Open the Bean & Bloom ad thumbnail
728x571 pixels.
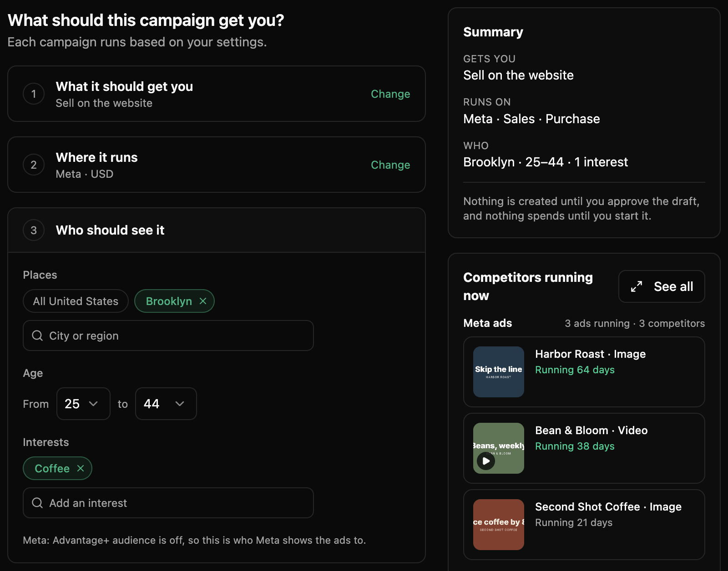[499, 448]
